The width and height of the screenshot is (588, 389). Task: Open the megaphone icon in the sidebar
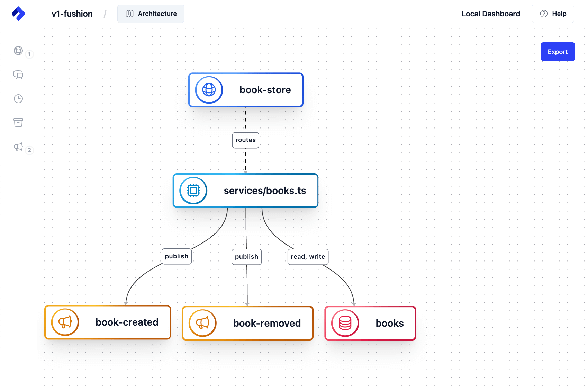[x=18, y=147]
